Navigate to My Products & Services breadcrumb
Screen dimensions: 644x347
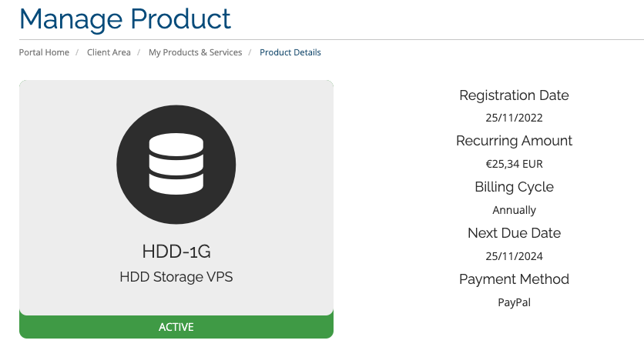pos(195,52)
